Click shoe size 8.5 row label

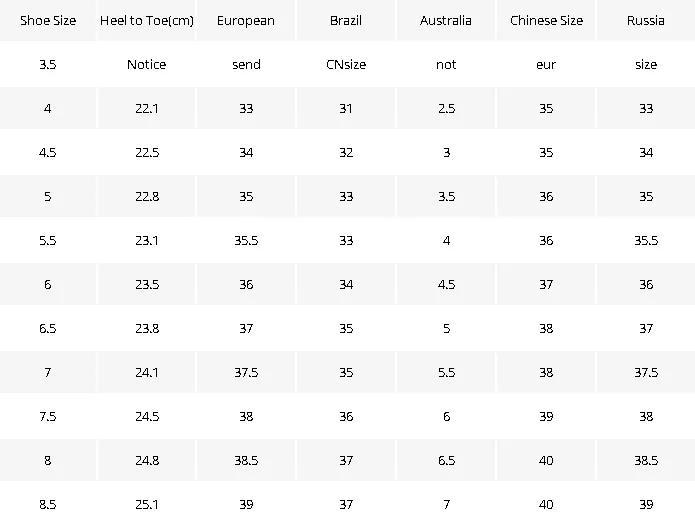pos(48,504)
